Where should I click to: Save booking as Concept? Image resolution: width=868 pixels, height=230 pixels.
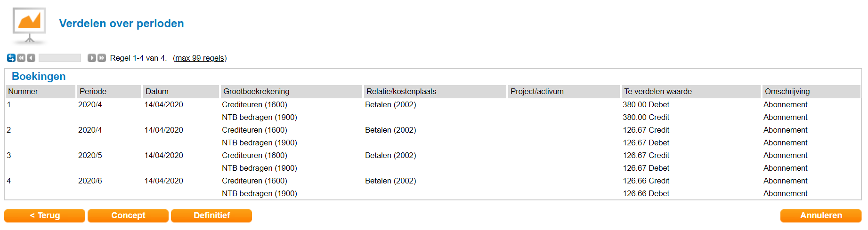click(128, 215)
